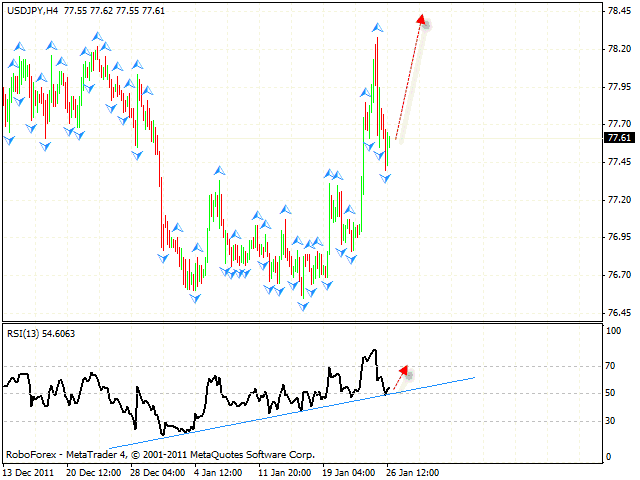Click the leftmost up fractal arrow on chart
Image resolution: width=640 pixels, height=480 pixels.
pos(18,45)
